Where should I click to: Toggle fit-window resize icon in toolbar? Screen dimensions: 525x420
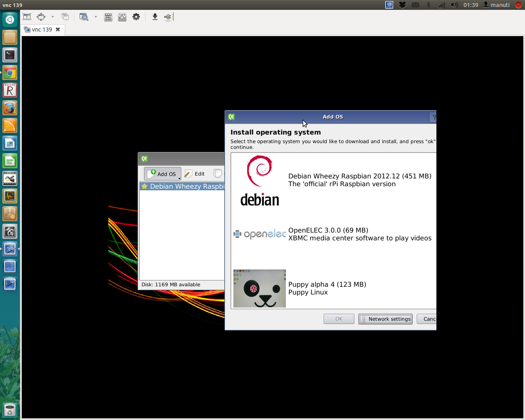click(x=41, y=17)
